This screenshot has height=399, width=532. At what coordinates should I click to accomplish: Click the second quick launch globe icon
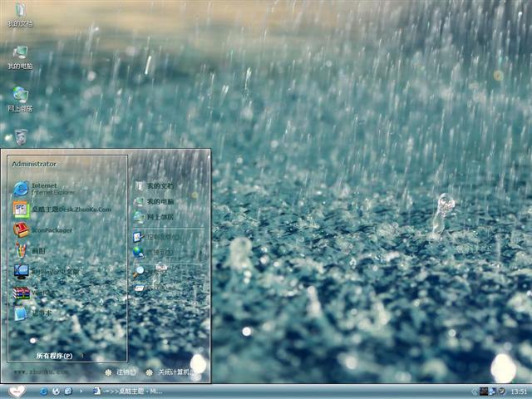click(x=56, y=392)
